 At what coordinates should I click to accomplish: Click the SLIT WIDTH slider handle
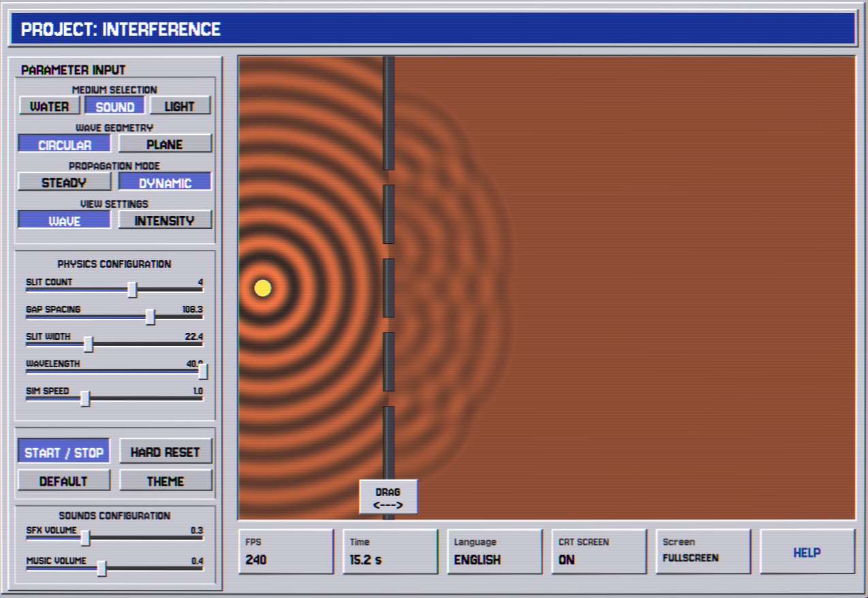pyautogui.click(x=88, y=345)
